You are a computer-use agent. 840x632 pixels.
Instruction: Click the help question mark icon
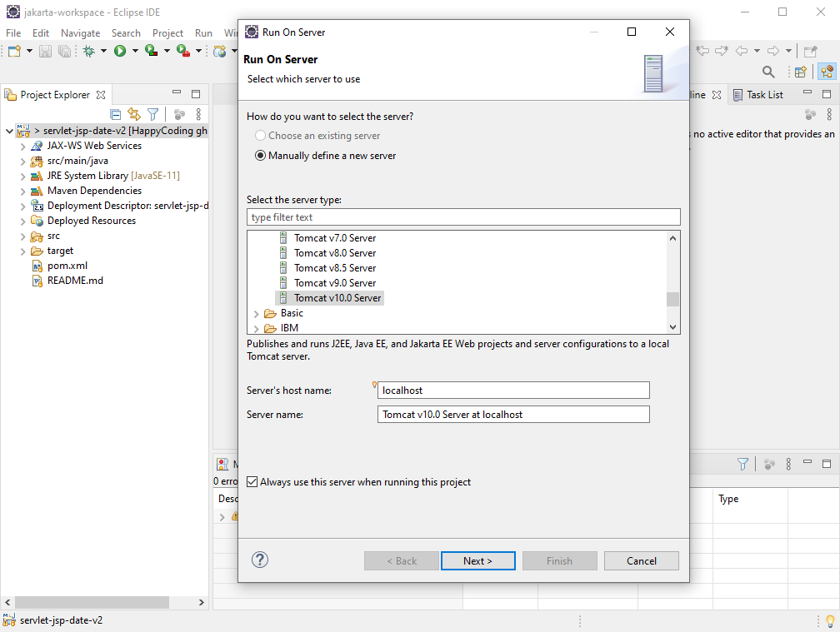pyautogui.click(x=260, y=560)
